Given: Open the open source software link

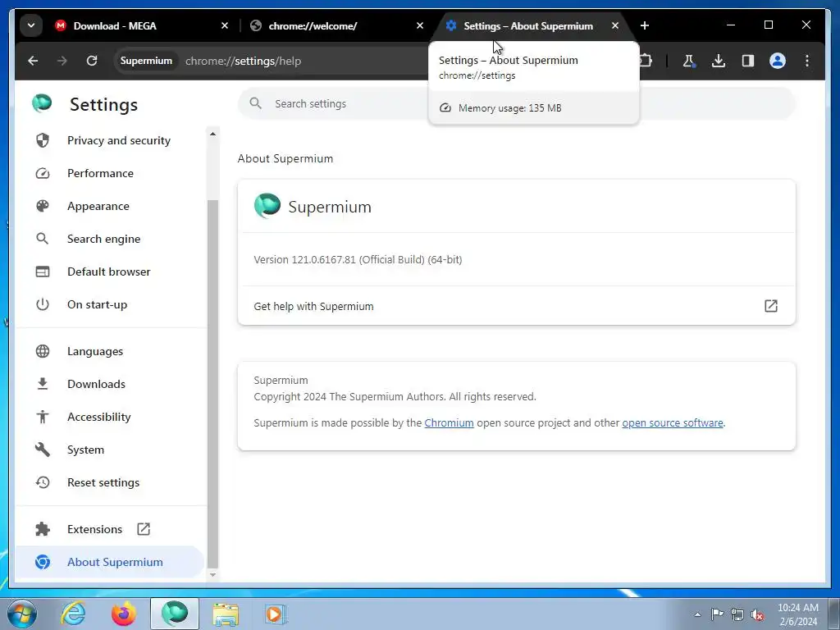Looking at the screenshot, I should coord(673,423).
